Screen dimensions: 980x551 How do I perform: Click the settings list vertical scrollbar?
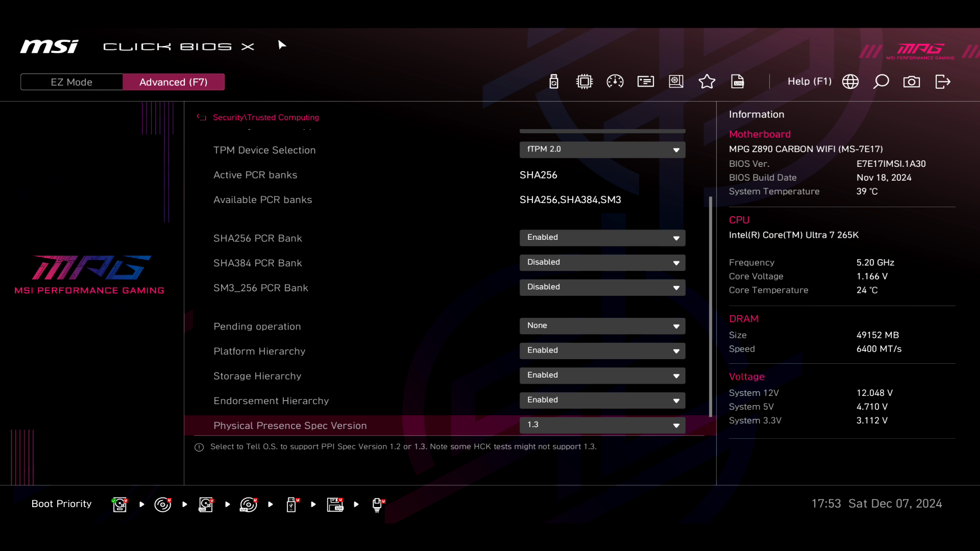710,306
